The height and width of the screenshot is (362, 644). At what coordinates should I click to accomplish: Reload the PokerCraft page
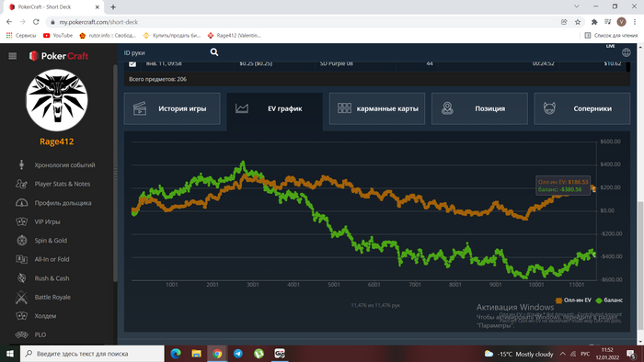coord(36,22)
